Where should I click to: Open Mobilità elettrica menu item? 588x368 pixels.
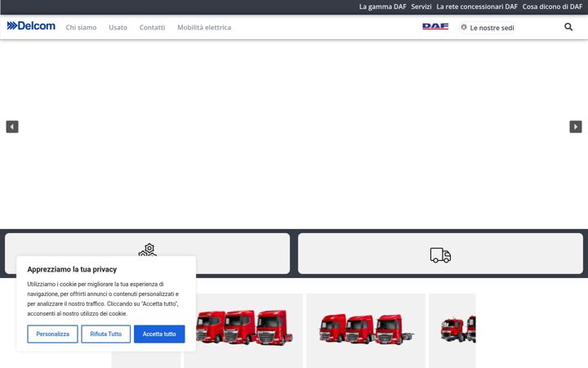coord(204,28)
